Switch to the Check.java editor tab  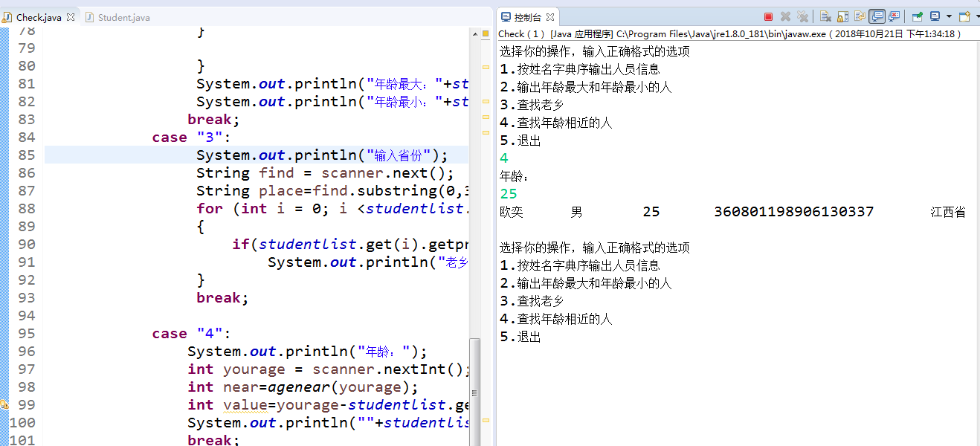[x=39, y=17]
